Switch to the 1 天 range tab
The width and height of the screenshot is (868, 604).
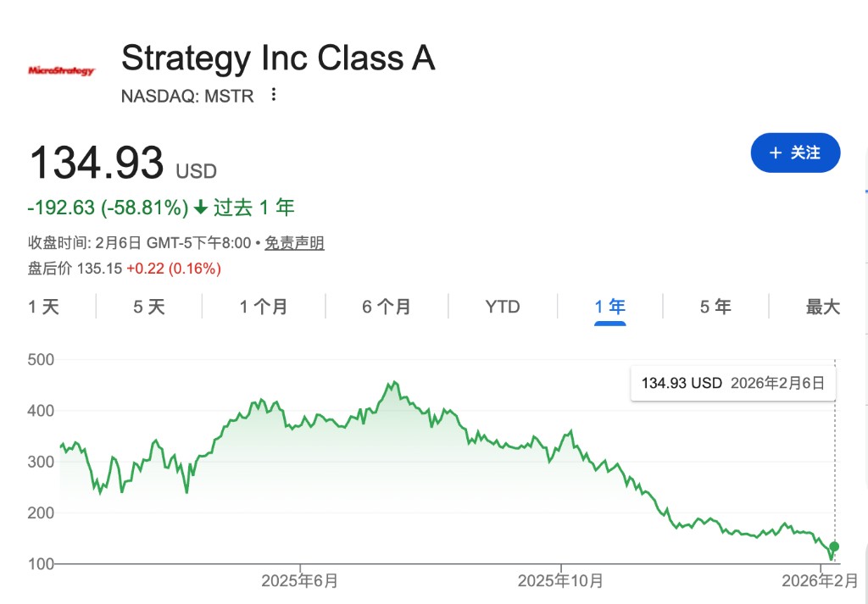point(44,307)
